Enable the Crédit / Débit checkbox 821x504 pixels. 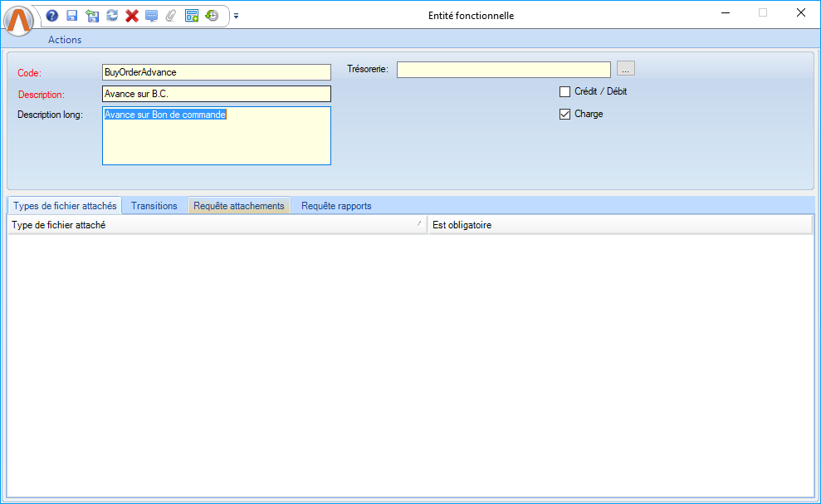pos(565,91)
